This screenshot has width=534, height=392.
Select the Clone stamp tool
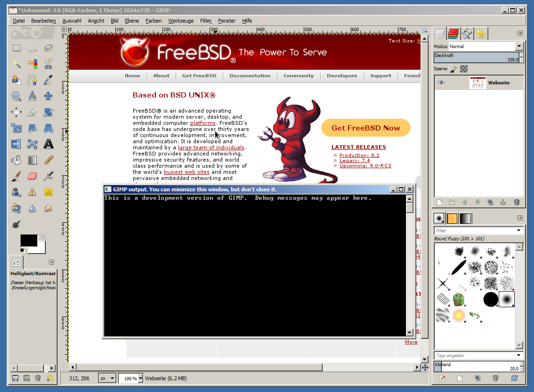pyautogui.click(x=32, y=192)
